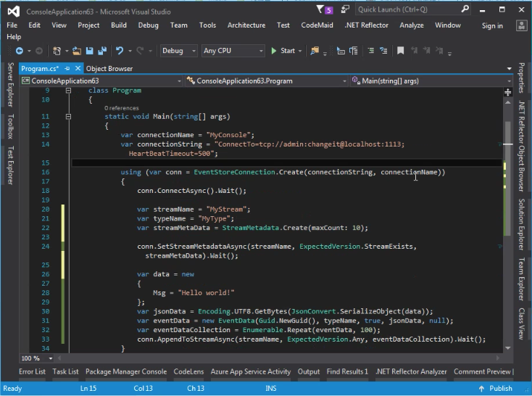Click the feedback icon beside notifications
This screenshot has height=396, width=532.
345,9
